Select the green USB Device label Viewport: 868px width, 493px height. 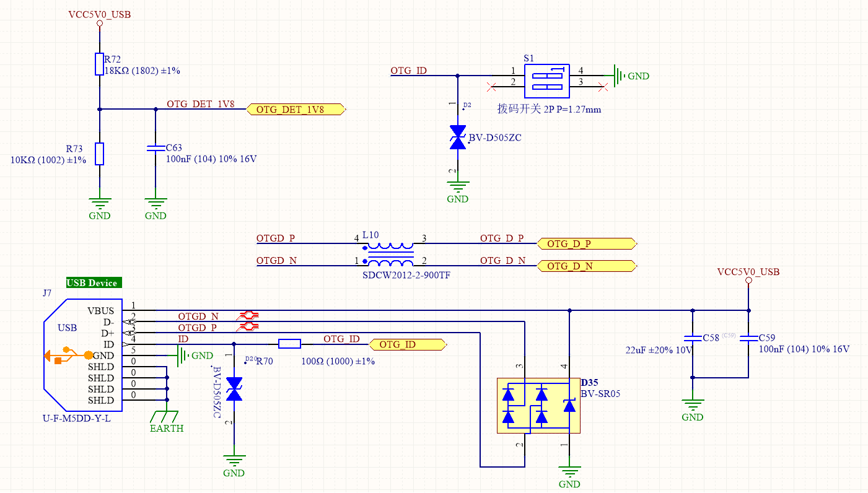coord(95,282)
